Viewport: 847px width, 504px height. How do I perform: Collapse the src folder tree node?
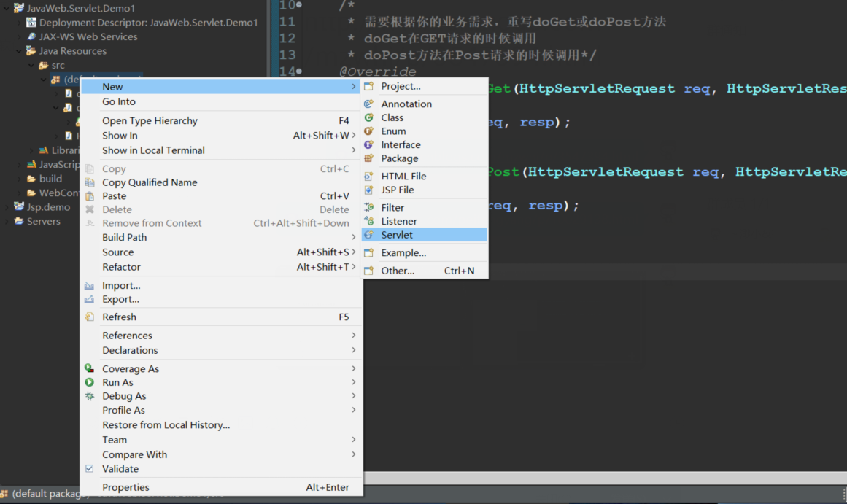click(31, 66)
